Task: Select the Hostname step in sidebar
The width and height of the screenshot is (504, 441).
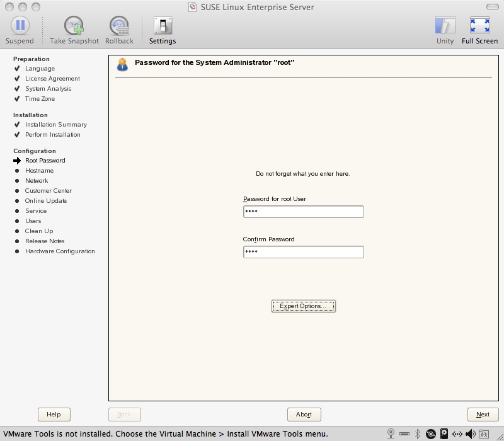Action: (x=39, y=171)
